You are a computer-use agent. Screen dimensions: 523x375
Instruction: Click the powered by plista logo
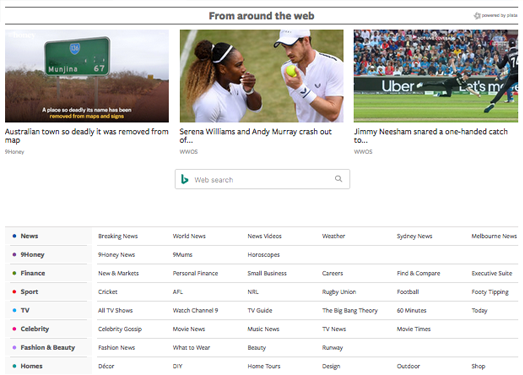click(x=495, y=15)
